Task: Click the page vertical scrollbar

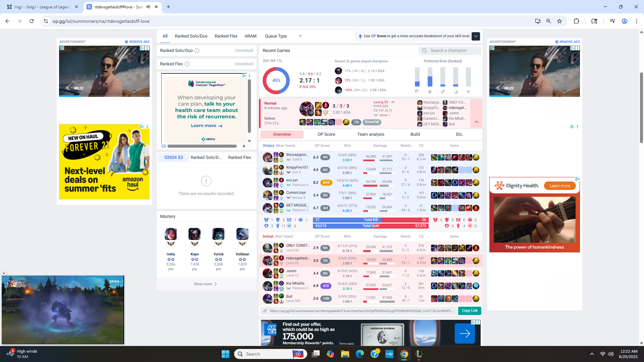Action: [641, 107]
